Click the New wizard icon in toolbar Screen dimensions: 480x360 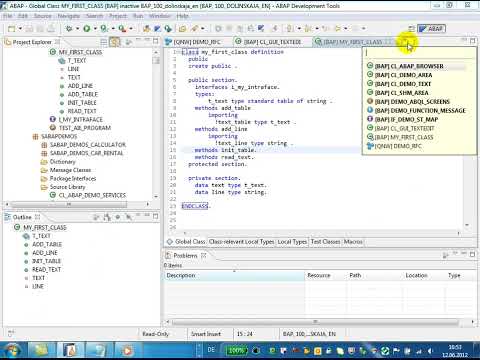tap(12, 29)
